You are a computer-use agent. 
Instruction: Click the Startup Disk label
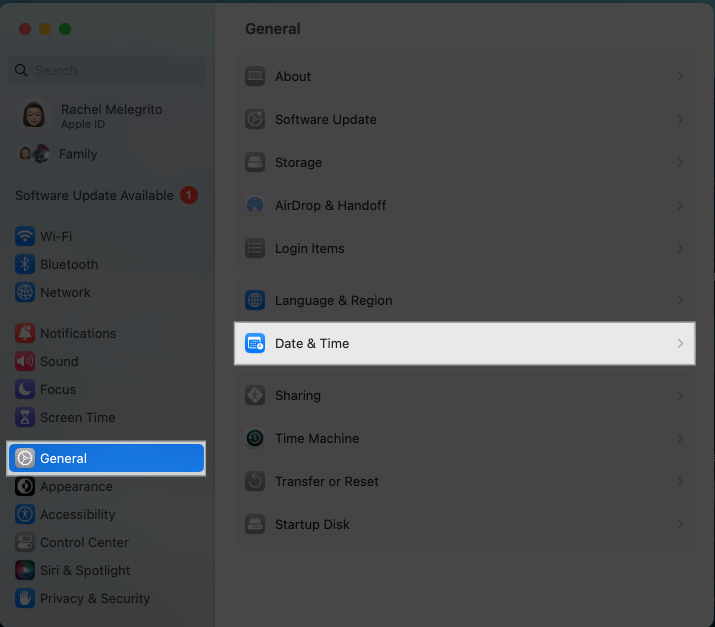[312, 524]
